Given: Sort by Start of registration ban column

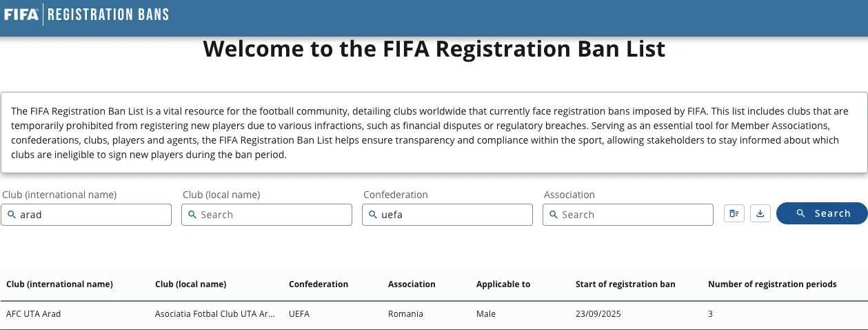Looking at the screenshot, I should (x=625, y=284).
